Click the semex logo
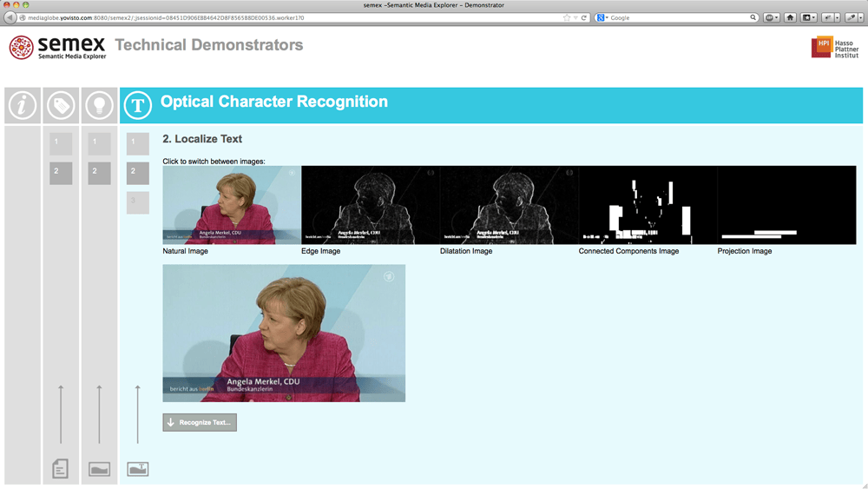 [x=57, y=47]
